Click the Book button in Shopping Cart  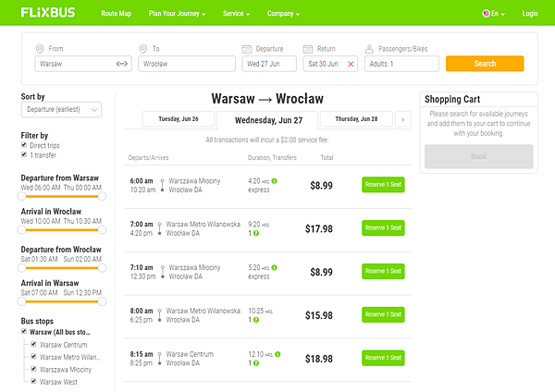coord(479,156)
